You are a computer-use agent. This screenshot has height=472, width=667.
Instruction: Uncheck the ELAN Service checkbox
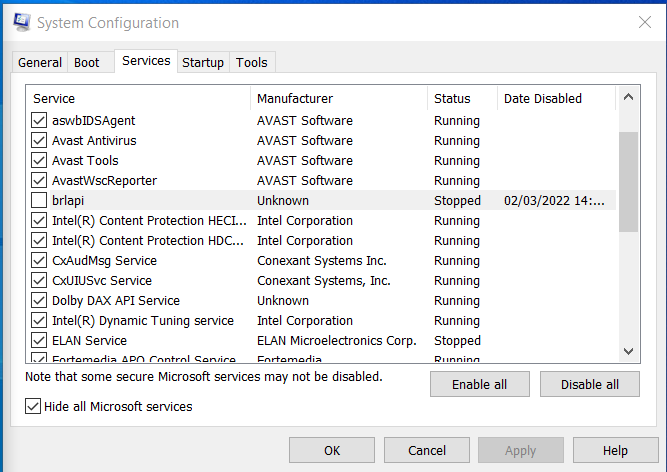(39, 340)
